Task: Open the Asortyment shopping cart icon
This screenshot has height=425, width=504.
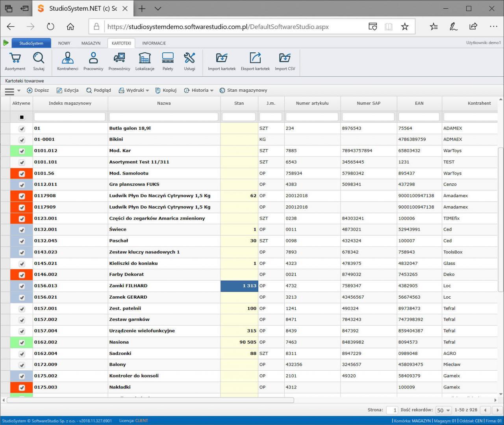Action: pyautogui.click(x=15, y=58)
